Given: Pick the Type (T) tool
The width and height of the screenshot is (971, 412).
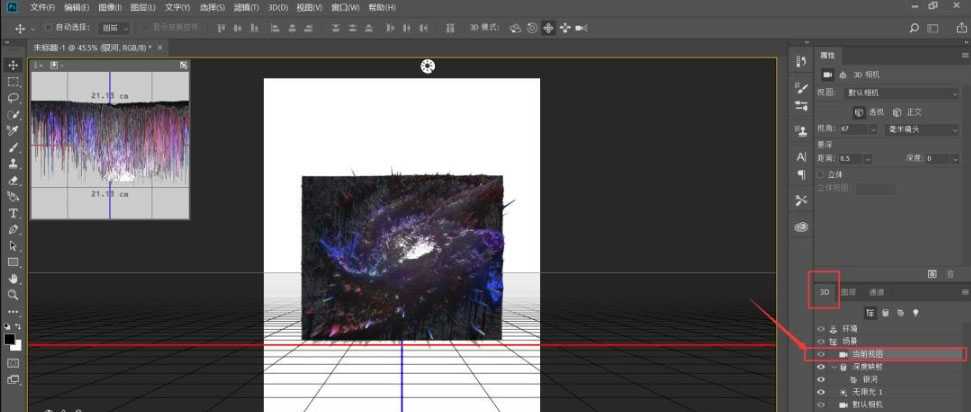Looking at the screenshot, I should point(14,213).
